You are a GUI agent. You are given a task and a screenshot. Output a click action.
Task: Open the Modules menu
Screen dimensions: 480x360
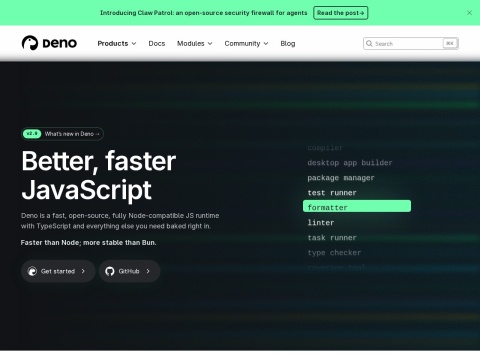click(195, 43)
